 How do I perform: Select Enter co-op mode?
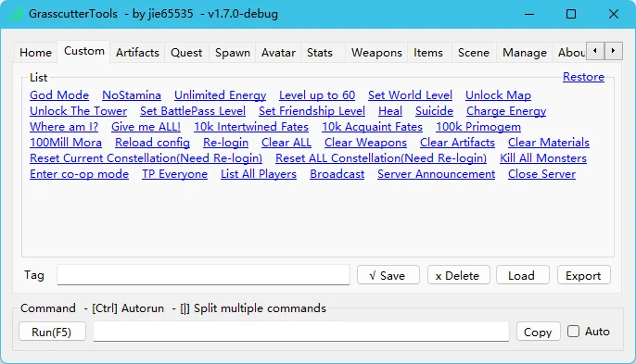click(79, 174)
